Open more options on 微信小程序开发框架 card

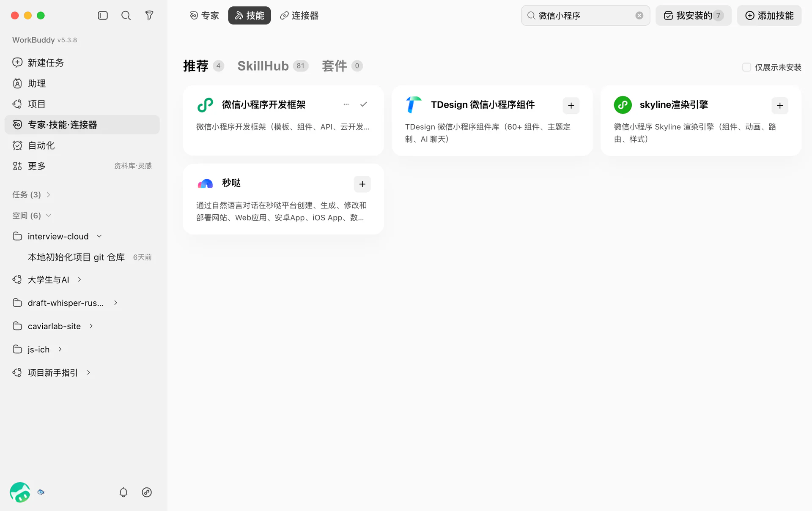[x=346, y=104]
